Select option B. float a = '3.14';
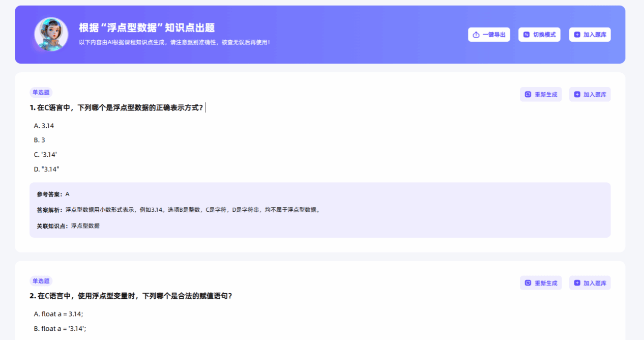Viewport: 644px width, 340px height. (60, 328)
